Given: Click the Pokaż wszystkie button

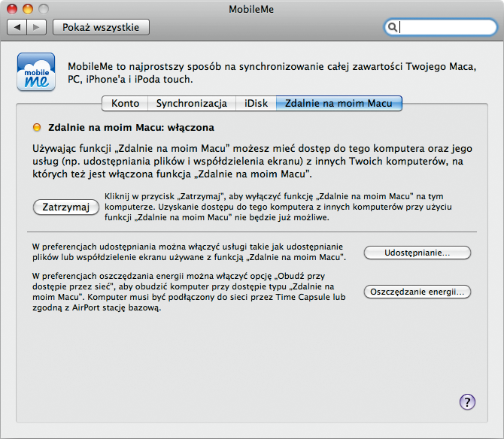Looking at the screenshot, I should (101, 27).
